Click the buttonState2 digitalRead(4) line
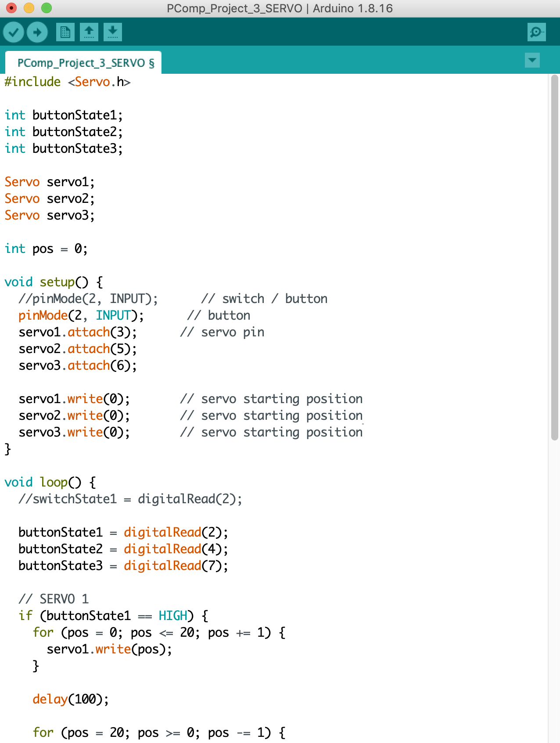 [123, 549]
